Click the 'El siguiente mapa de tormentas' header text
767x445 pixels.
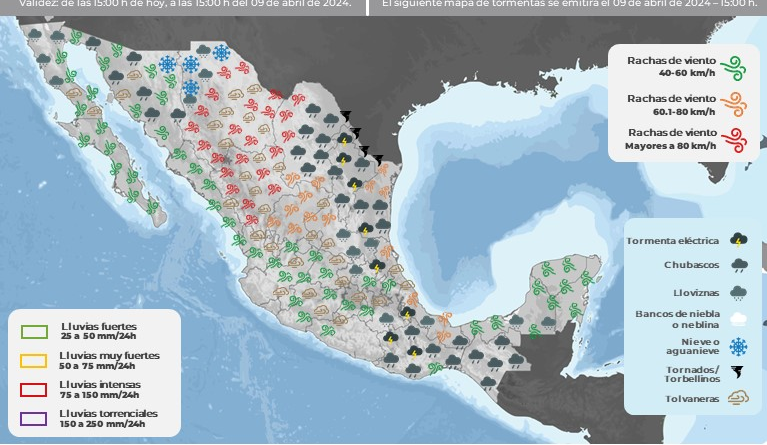(x=567, y=4)
